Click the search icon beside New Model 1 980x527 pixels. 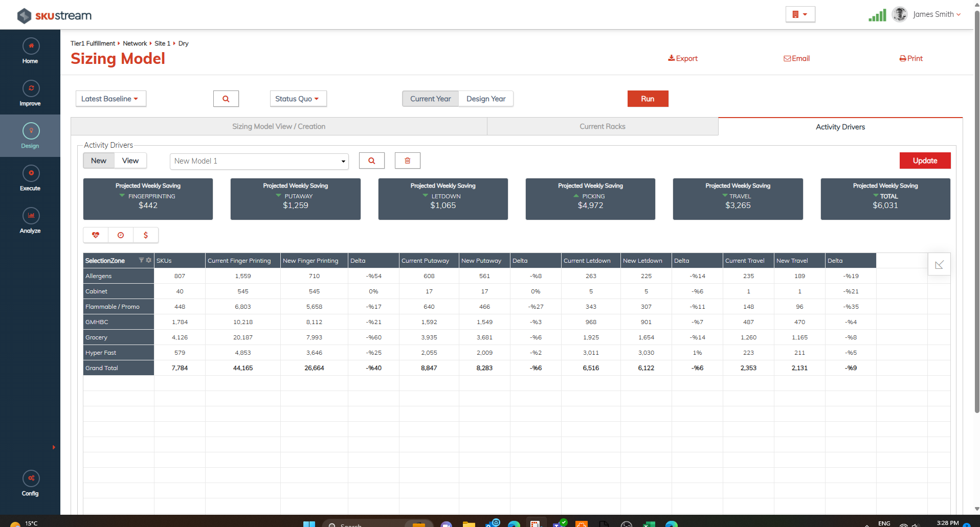[x=372, y=161]
